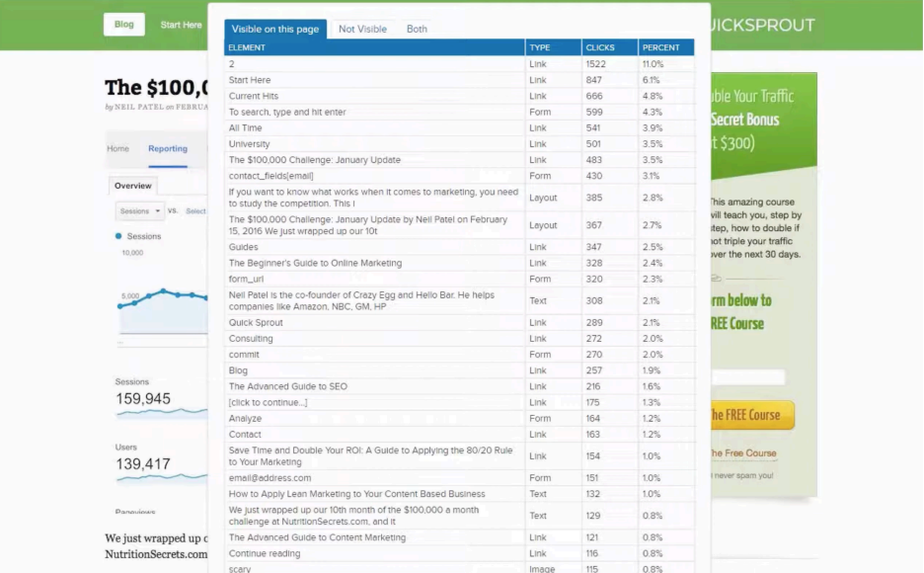Sort by the CLICKS column header

click(609, 47)
